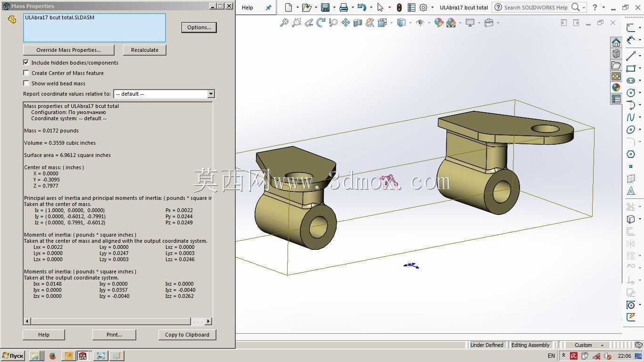
Task: Click the Search SOLIDWORKS Help field
Action: [536, 8]
